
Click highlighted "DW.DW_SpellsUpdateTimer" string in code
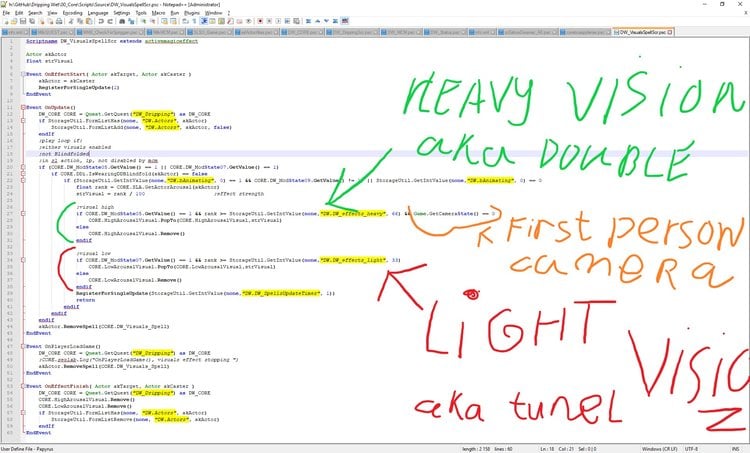click(x=281, y=293)
